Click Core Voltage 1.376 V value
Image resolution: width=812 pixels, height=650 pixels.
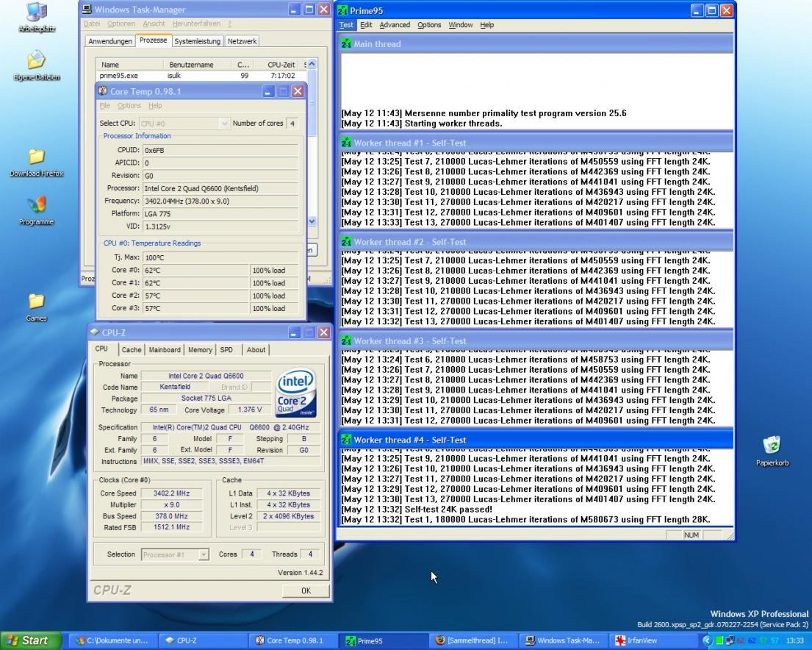[x=250, y=410]
